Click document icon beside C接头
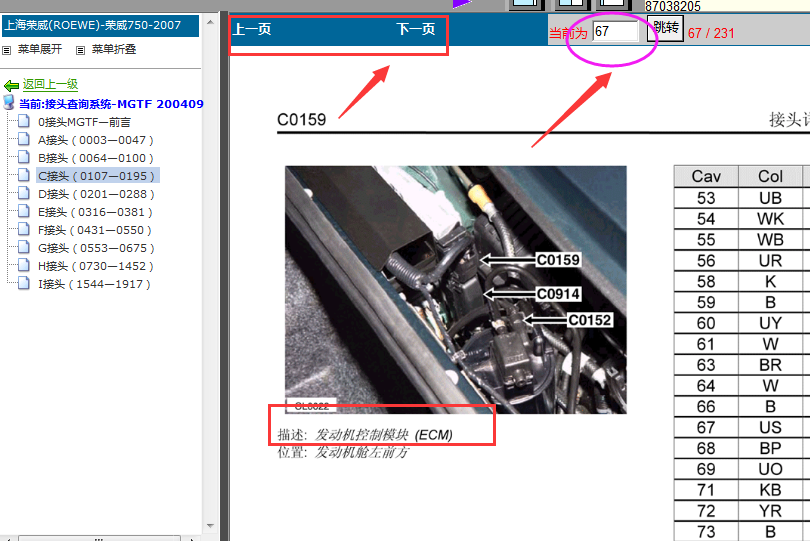This screenshot has width=810, height=541. tap(24, 175)
